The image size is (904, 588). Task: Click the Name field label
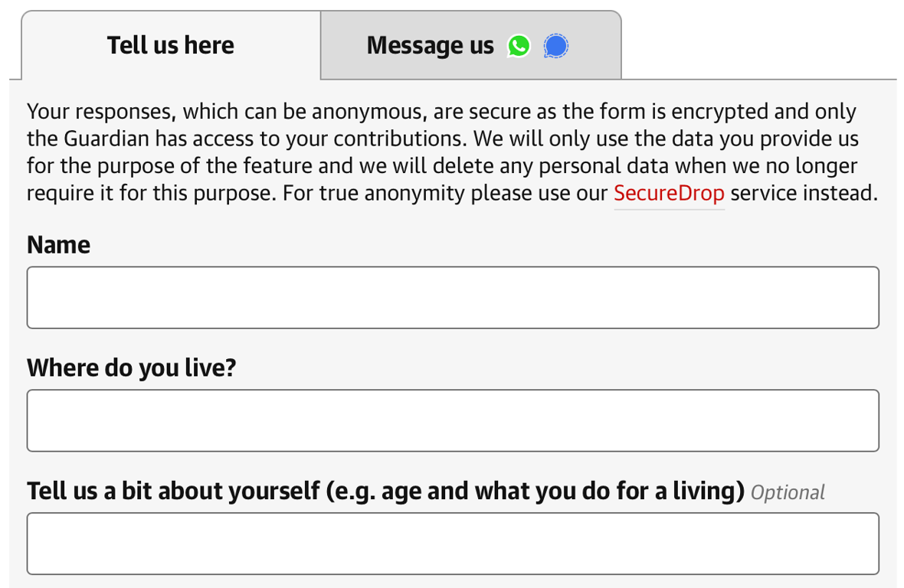58,245
